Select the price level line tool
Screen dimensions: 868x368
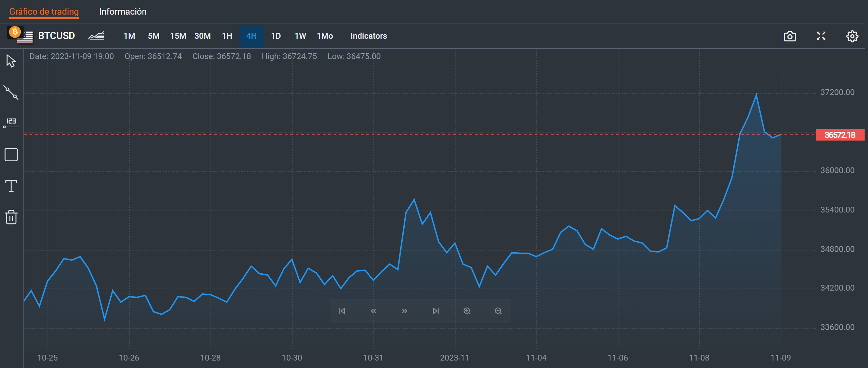[11, 123]
